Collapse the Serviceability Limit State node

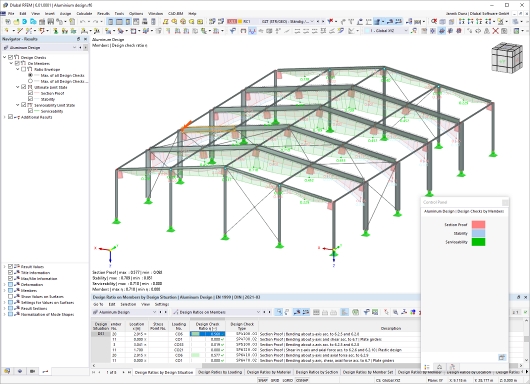pyautogui.click(x=18, y=105)
